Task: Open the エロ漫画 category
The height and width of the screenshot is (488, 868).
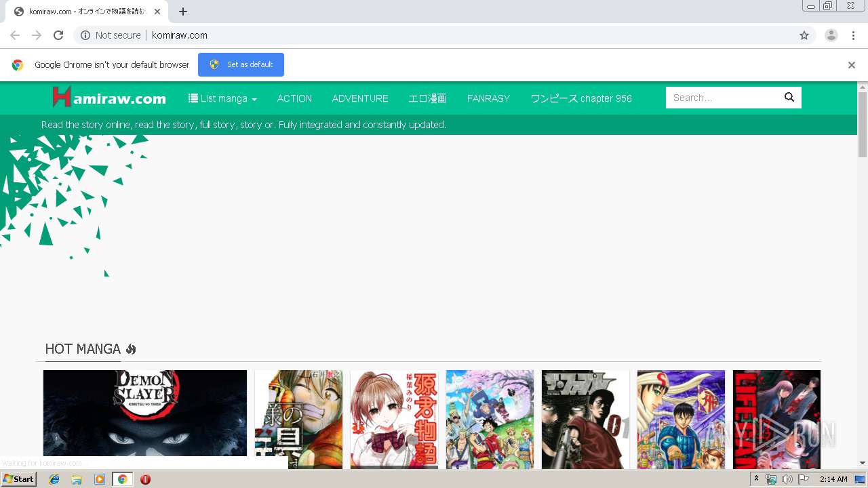Action: coord(427,98)
